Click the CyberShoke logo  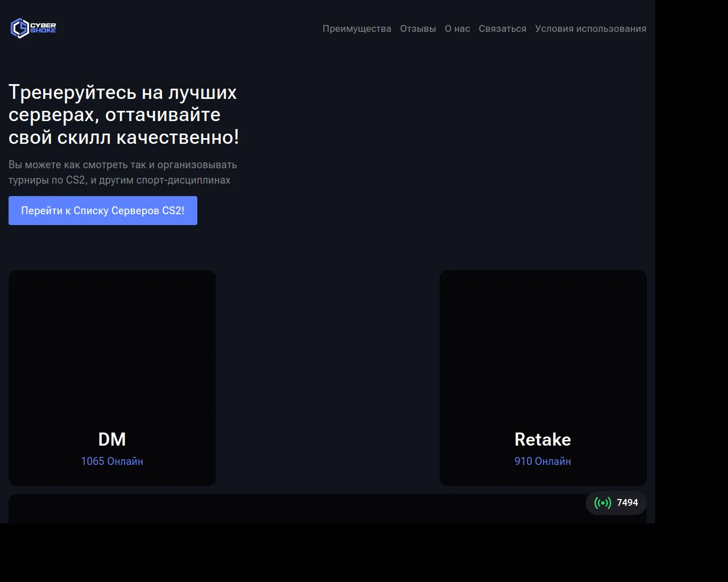[33, 28]
